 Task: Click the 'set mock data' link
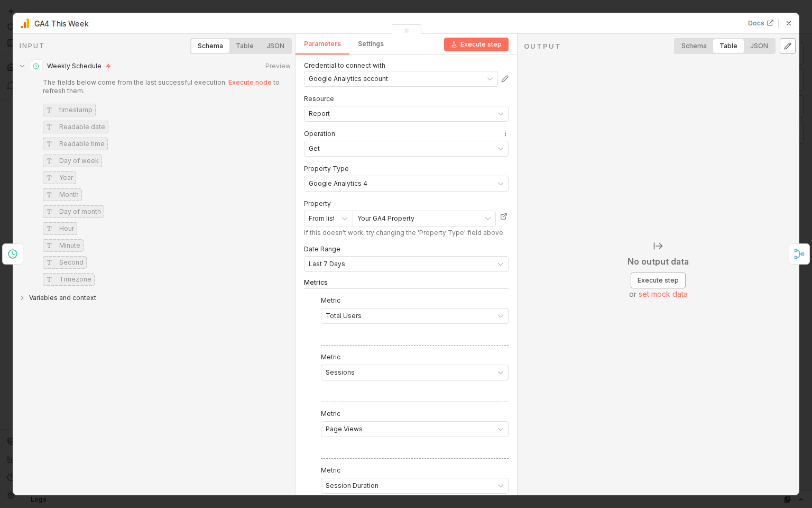(663, 294)
